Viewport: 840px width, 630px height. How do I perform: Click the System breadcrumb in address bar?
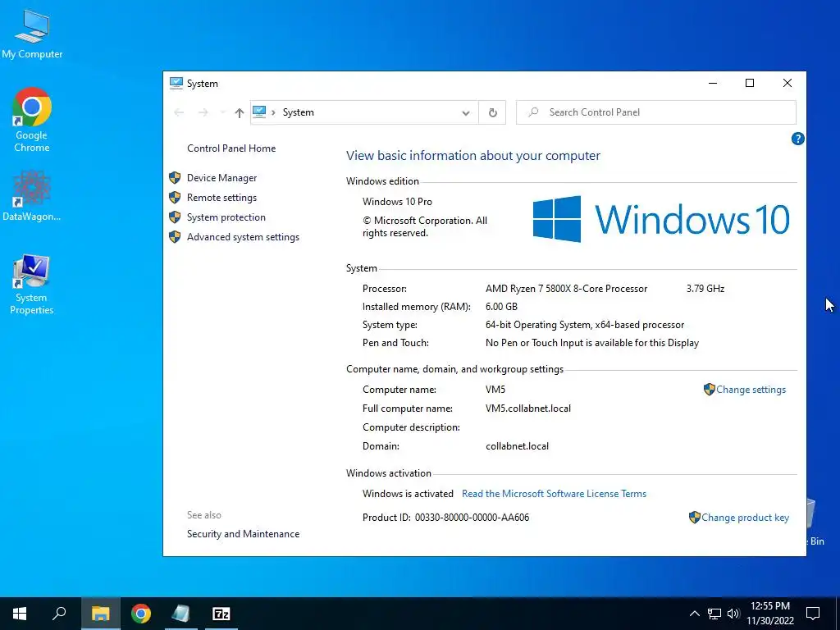pos(299,112)
